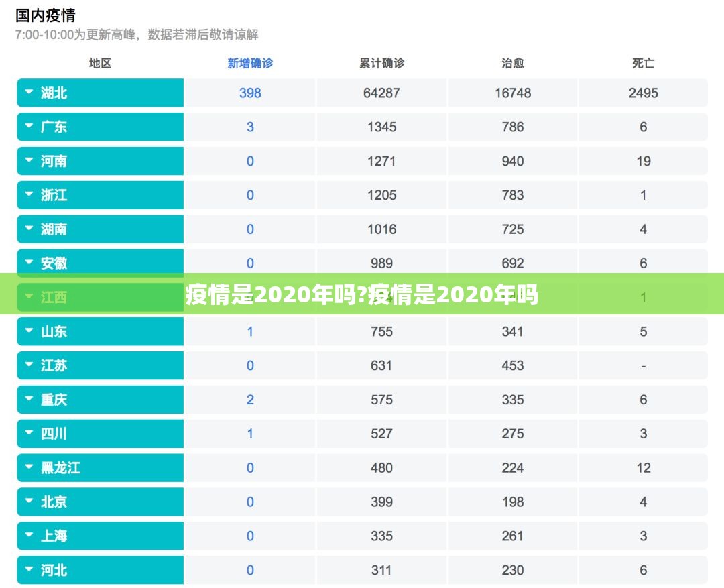This screenshot has width=724, height=588.
Task: Open the 湖南 row details
Action: click(29, 229)
